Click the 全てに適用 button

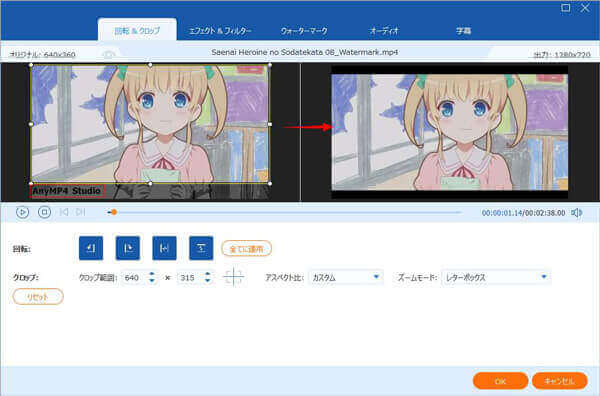tap(246, 249)
